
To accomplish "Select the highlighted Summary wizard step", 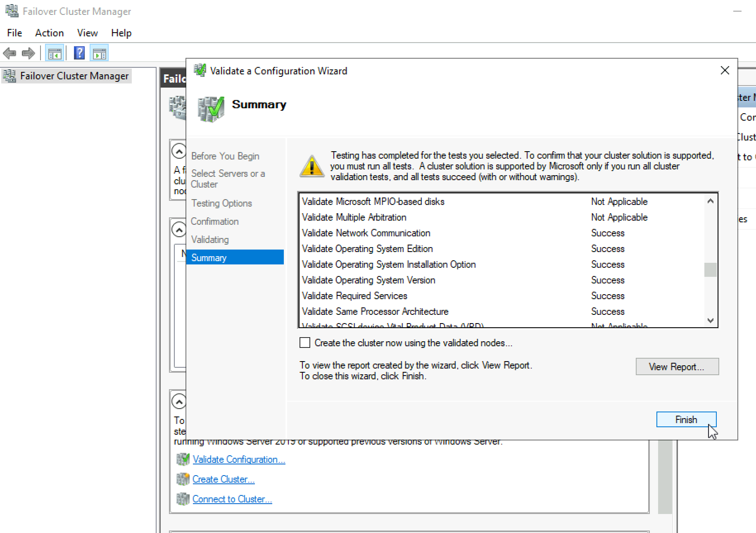I will [x=235, y=257].
